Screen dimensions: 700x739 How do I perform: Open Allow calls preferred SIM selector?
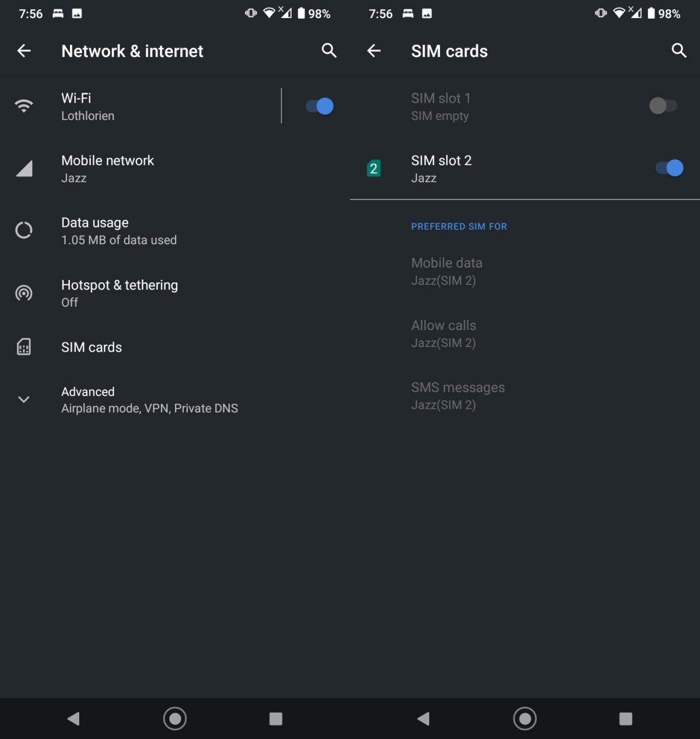click(444, 334)
